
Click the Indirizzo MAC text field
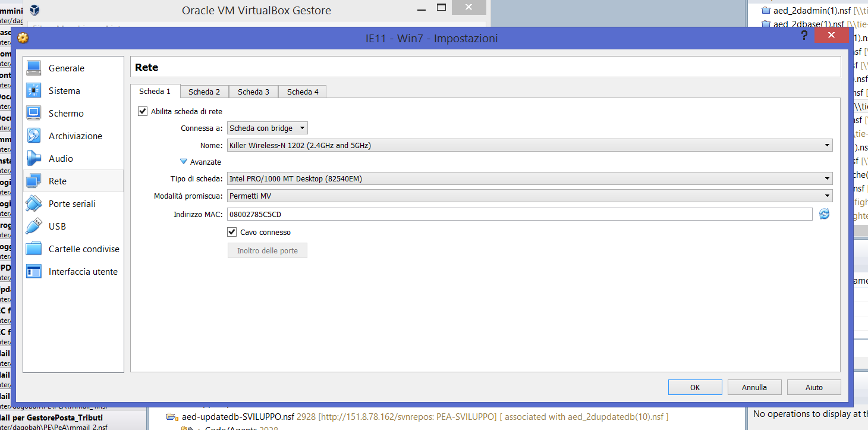pos(519,214)
